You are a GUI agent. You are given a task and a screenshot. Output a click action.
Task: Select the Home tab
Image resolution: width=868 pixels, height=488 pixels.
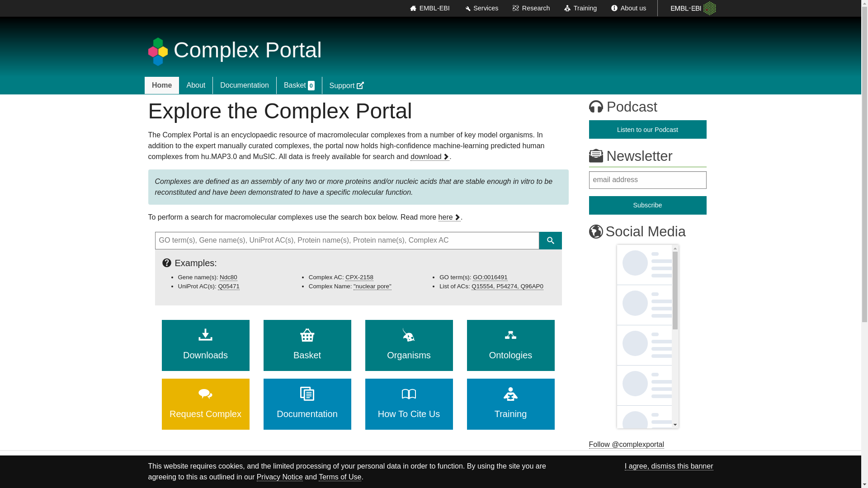162,85
